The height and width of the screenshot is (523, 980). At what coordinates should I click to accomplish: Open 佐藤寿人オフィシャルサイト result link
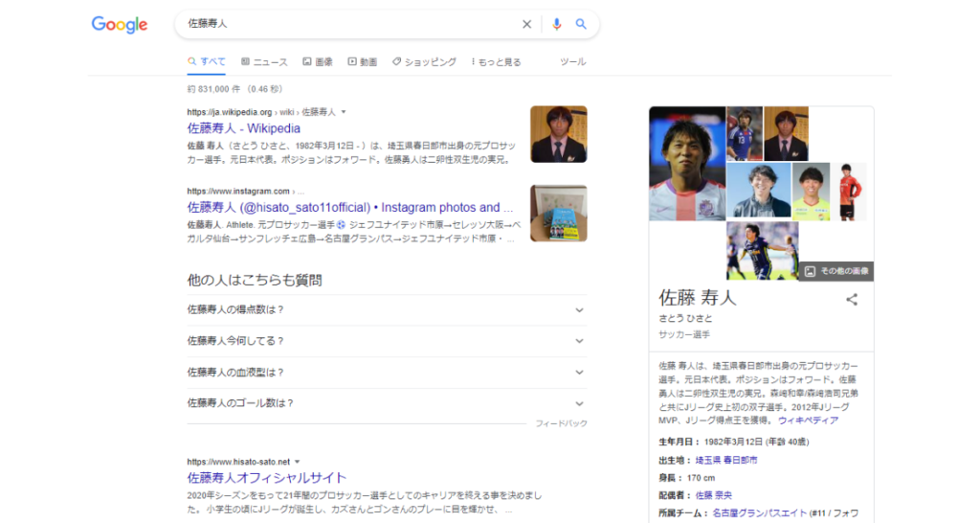(267, 477)
